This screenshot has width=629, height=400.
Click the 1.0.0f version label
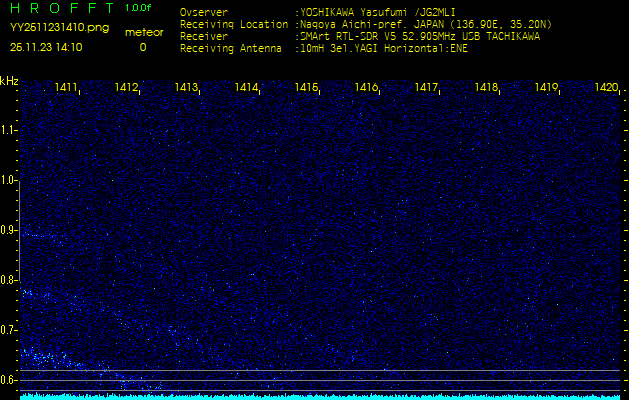tap(139, 8)
